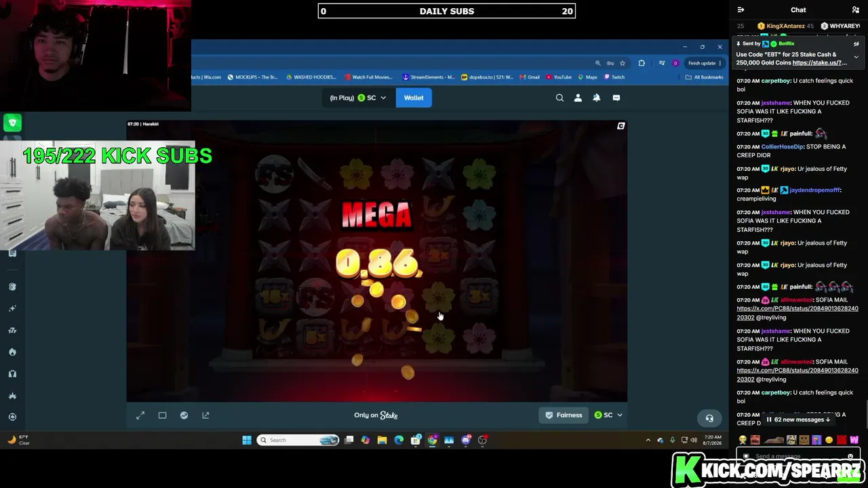
Task: Open the stake.us link in pinned message
Action: coord(819,62)
